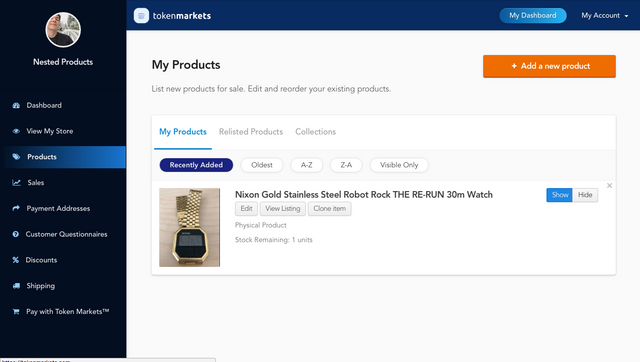The image size is (640, 362).
Task: Click the arrow icon beside Payment Addresses
Action: click(16, 208)
